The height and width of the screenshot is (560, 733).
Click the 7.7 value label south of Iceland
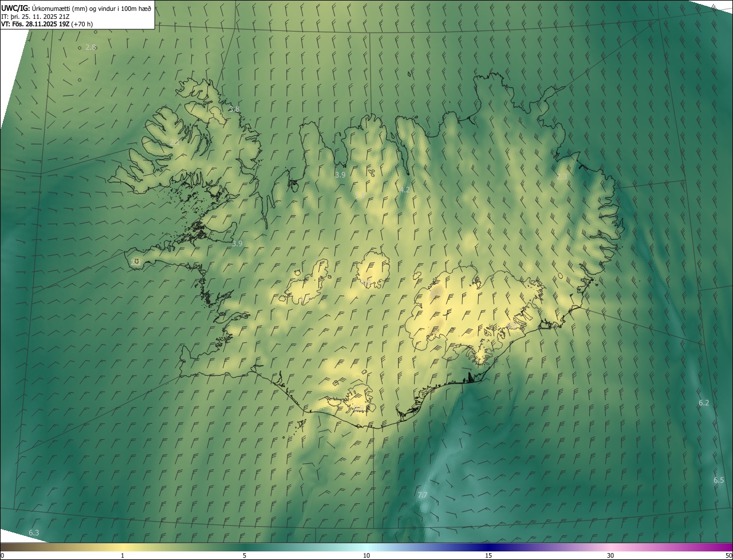tap(423, 495)
